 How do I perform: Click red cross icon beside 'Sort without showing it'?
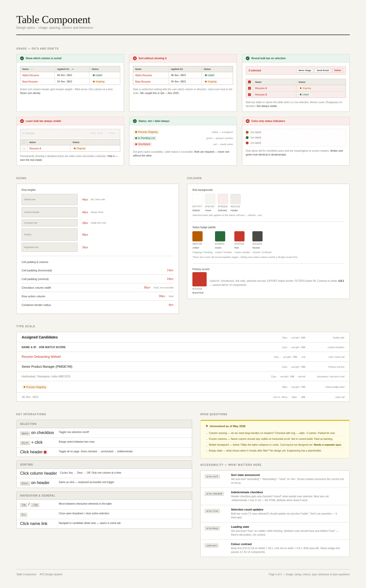(135, 58)
